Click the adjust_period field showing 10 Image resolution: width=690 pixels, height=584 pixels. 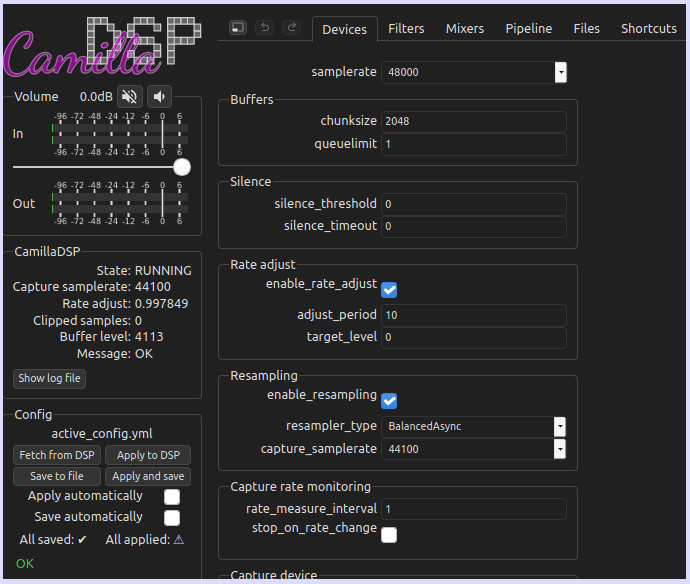tap(474, 315)
